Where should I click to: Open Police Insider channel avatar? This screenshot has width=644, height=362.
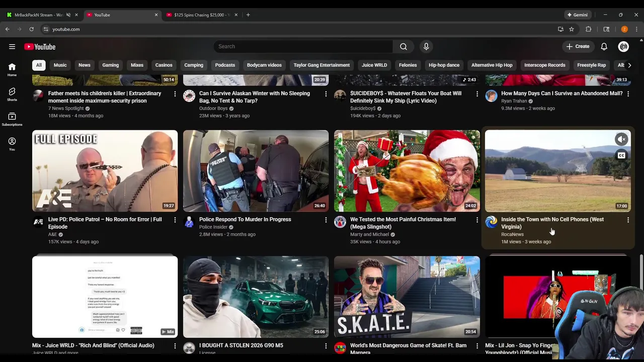(x=189, y=222)
